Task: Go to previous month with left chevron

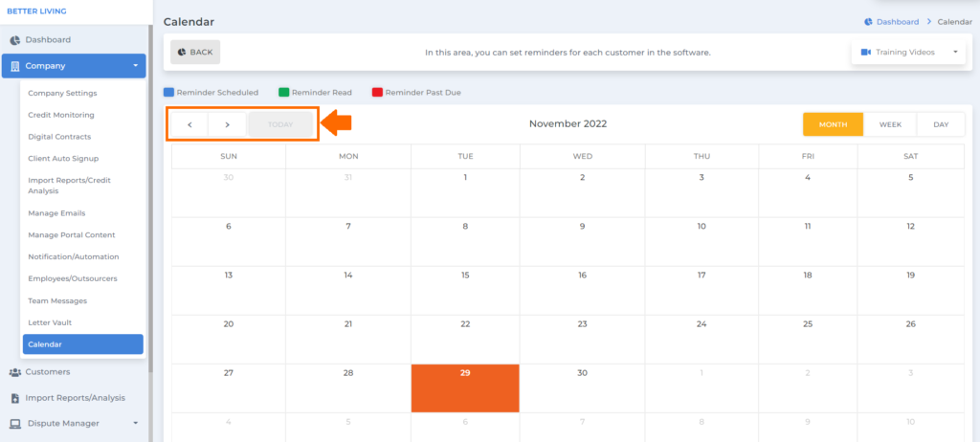Action: (189, 124)
